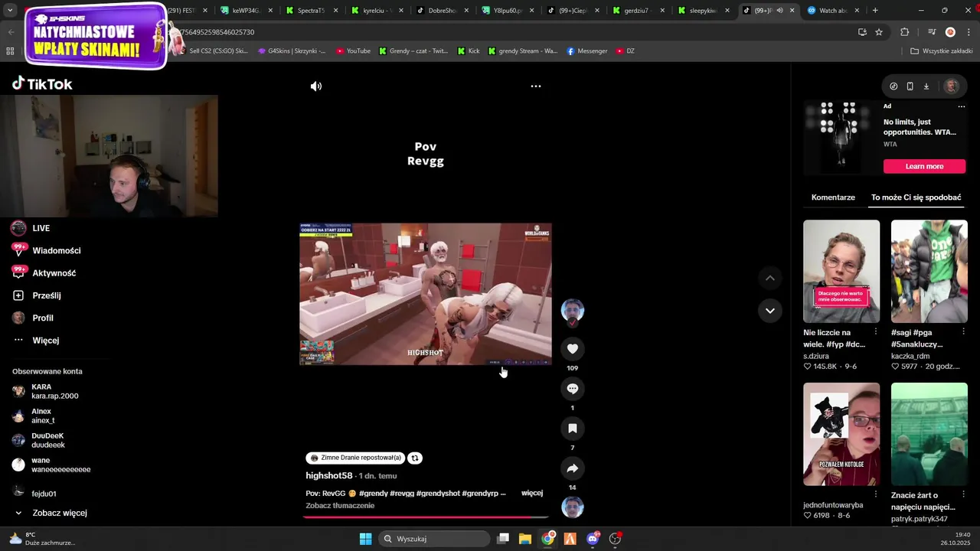Image resolution: width=980 pixels, height=551 pixels.
Task: Click the repost icon next to Zimne Dranie
Action: [415, 458]
